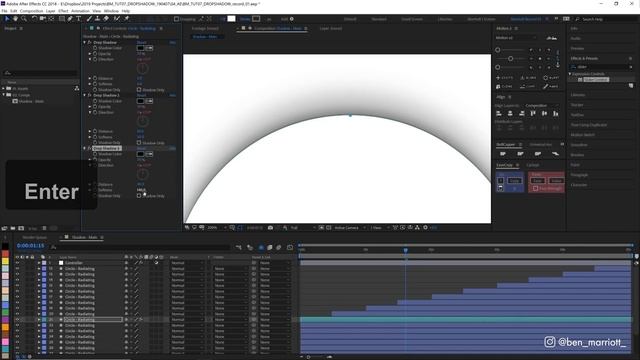Select the Selection arrow tool

[x=7, y=19]
